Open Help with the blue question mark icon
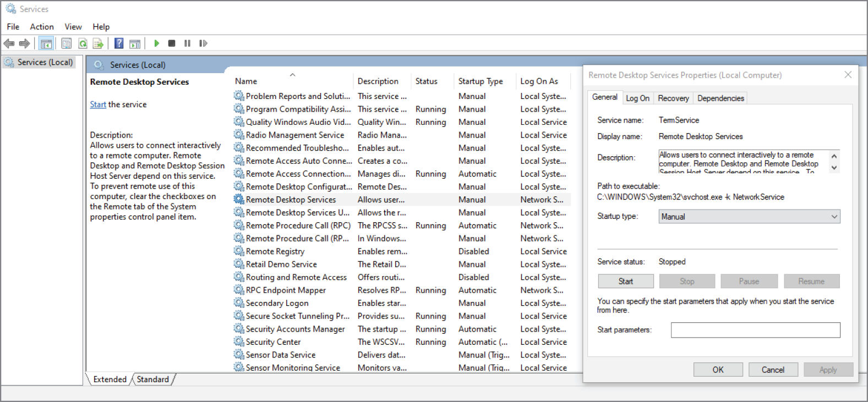Image resolution: width=868 pixels, height=402 pixels. (x=119, y=43)
